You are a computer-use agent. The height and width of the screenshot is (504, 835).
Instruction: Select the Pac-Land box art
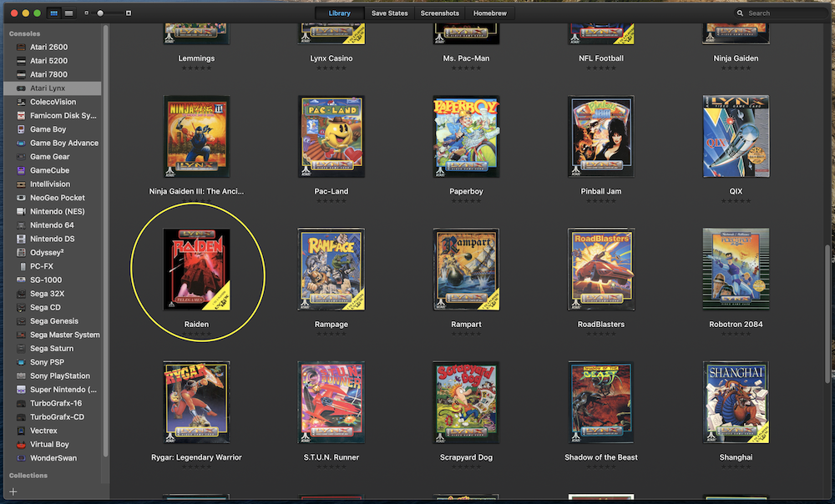click(331, 136)
